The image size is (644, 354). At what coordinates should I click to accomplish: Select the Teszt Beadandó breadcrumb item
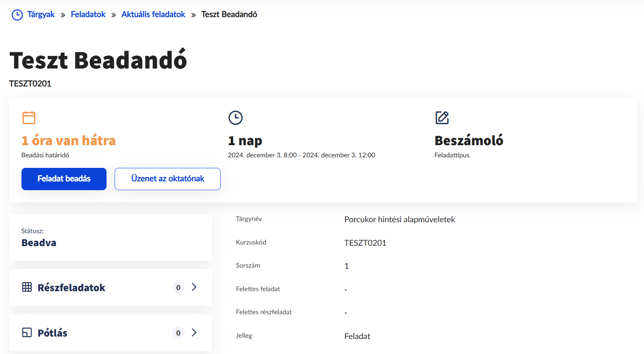pyautogui.click(x=229, y=15)
